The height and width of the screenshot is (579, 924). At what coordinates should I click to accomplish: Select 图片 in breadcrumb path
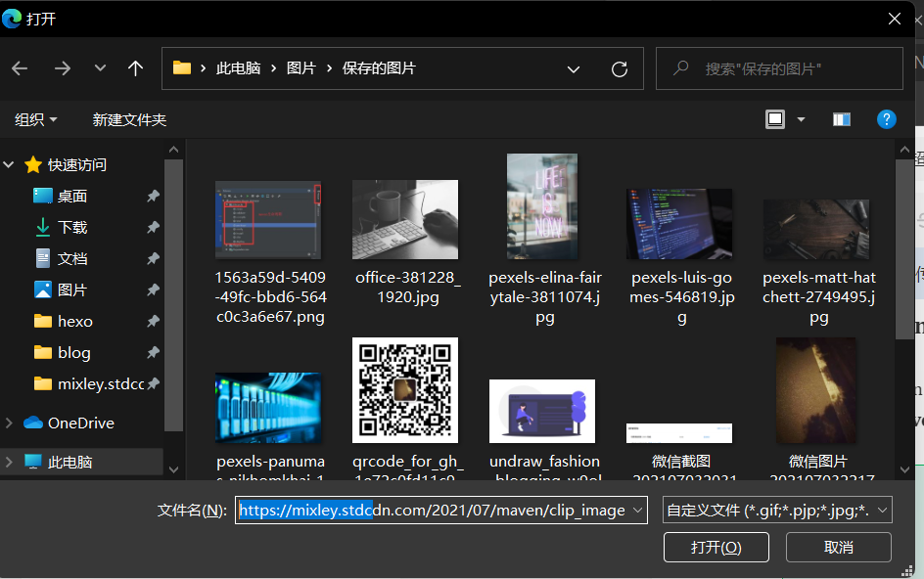pyautogui.click(x=301, y=68)
